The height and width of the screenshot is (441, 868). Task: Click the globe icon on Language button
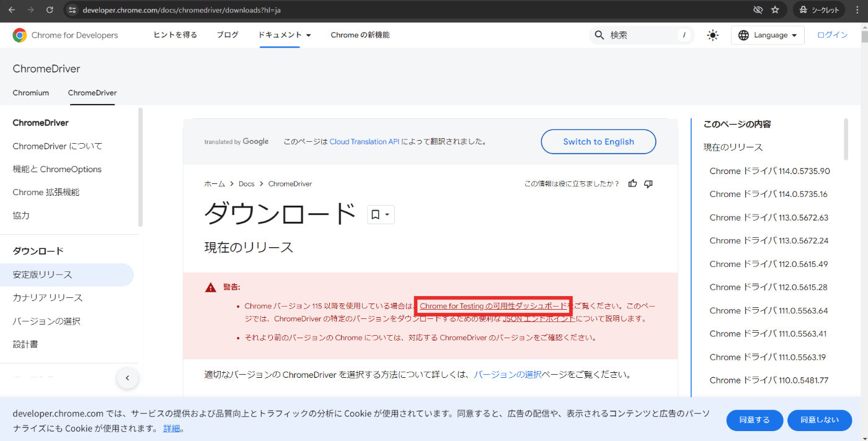click(744, 35)
